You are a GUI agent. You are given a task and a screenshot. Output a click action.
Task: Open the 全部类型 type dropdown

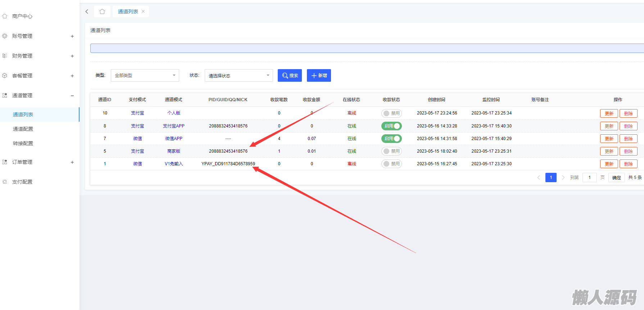tap(145, 76)
